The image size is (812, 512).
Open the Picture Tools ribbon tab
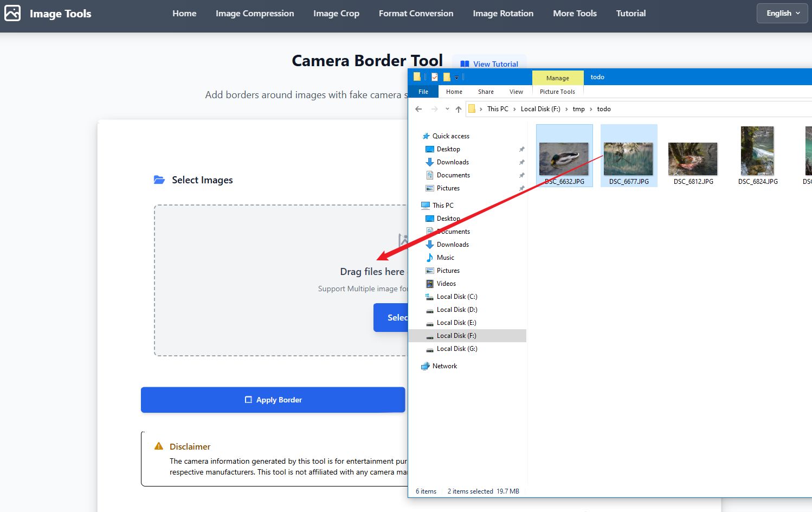click(x=557, y=92)
